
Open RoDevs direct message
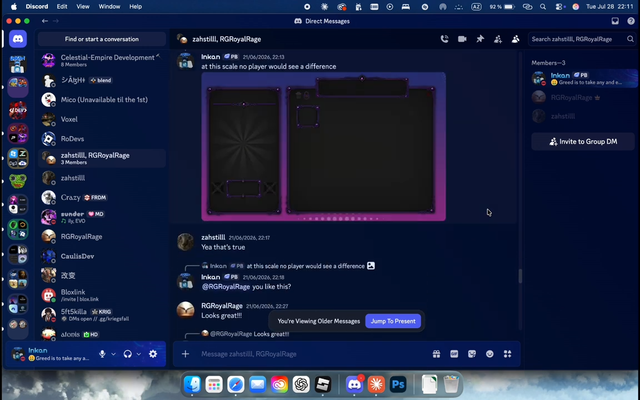point(102,139)
